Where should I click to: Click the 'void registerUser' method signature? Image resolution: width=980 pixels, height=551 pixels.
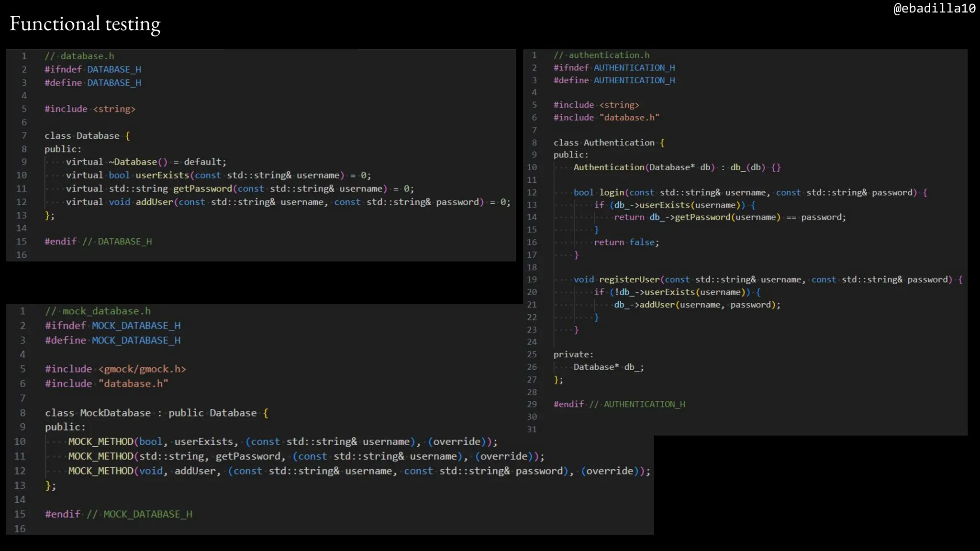pos(768,280)
